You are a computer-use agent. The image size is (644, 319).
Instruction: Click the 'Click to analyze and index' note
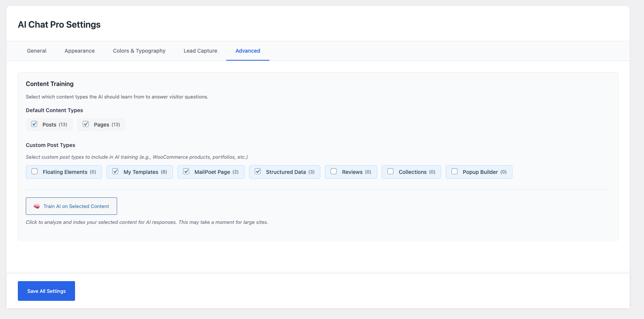pos(147,222)
